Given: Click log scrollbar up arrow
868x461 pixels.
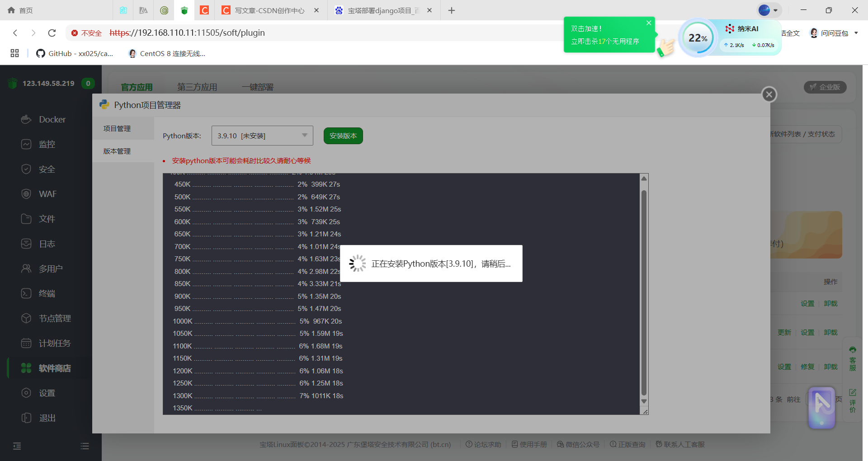Looking at the screenshot, I should point(644,179).
